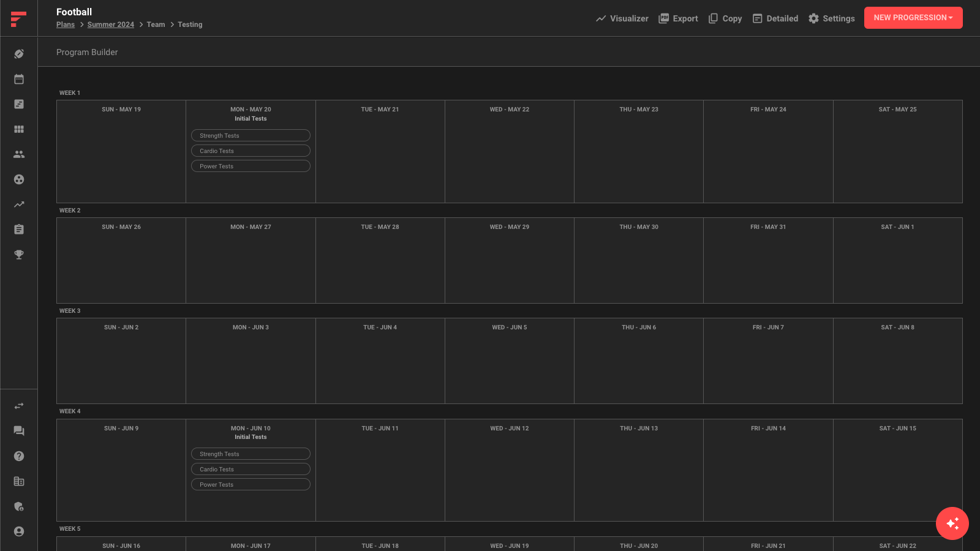Screen dimensions: 980x551
Task: Open the trending line chart sidebar icon
Action: coord(19,204)
